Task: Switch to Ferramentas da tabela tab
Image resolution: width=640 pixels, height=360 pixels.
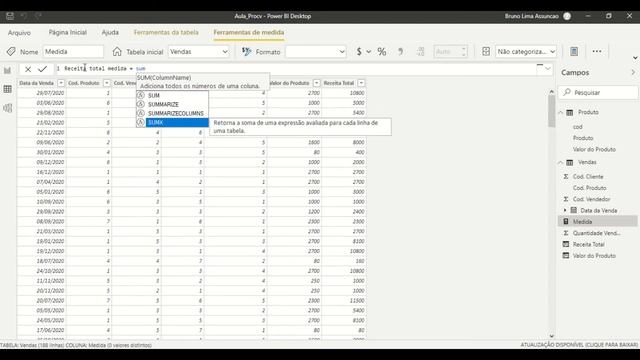Action: pyautogui.click(x=166, y=32)
